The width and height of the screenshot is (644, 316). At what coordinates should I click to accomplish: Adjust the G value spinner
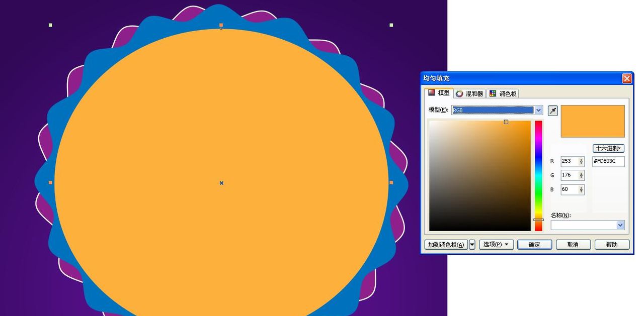[582, 175]
